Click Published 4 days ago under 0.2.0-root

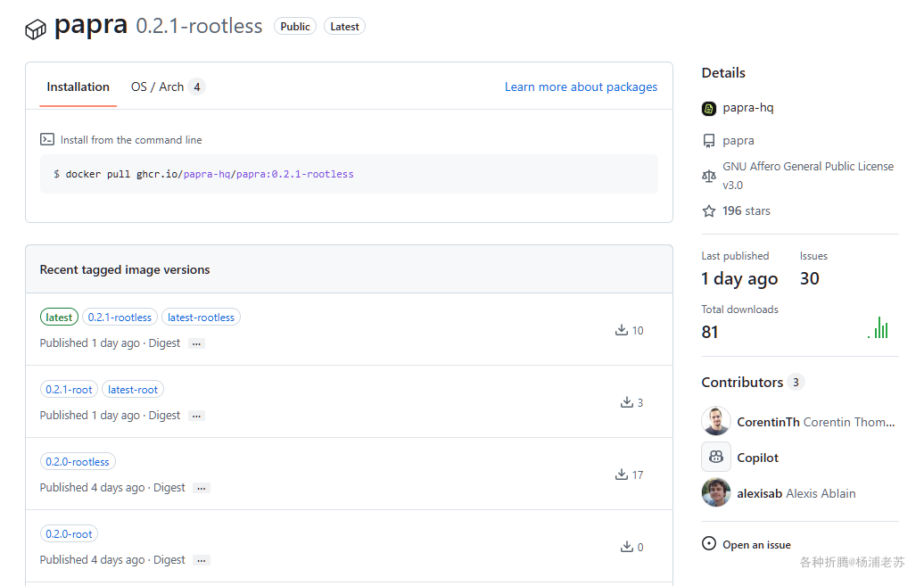pyautogui.click(x=92, y=559)
